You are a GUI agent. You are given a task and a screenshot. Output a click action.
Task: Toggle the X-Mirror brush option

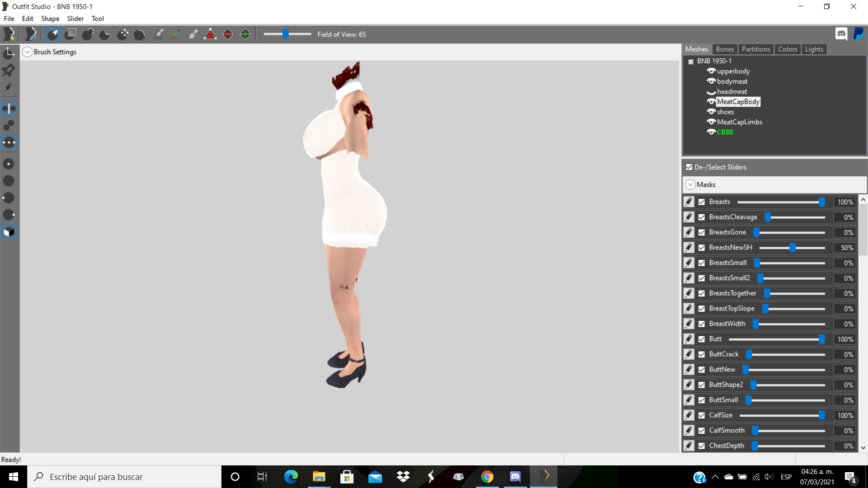pyautogui.click(x=9, y=108)
